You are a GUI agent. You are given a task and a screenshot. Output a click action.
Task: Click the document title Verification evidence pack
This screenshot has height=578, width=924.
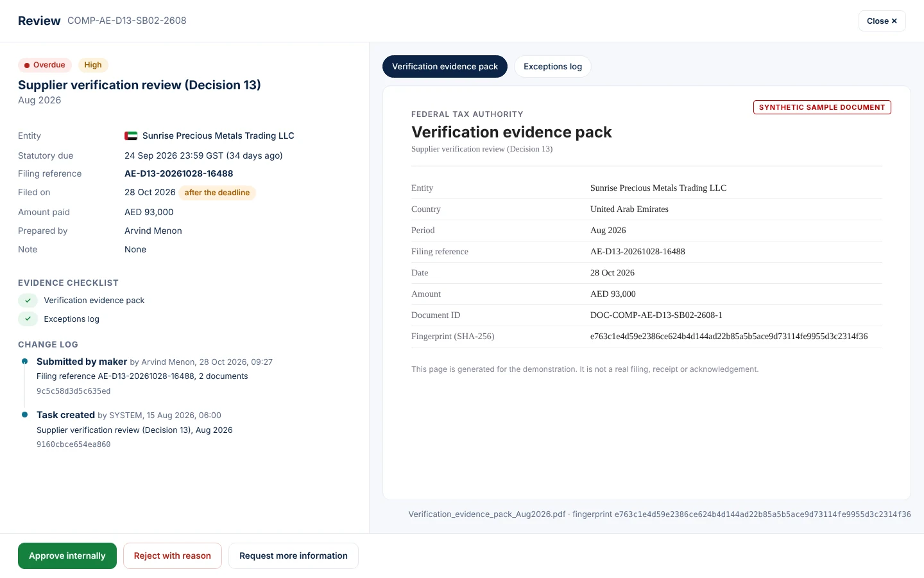click(x=511, y=132)
